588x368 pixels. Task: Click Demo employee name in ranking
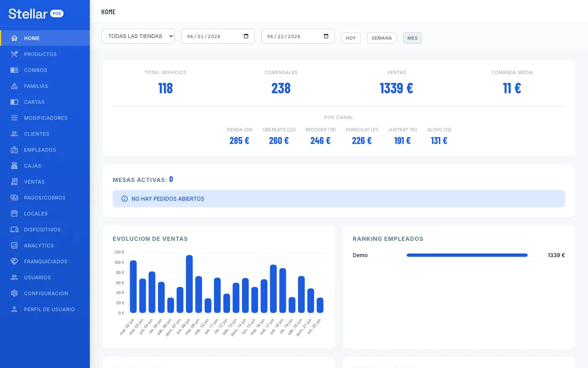360,255
